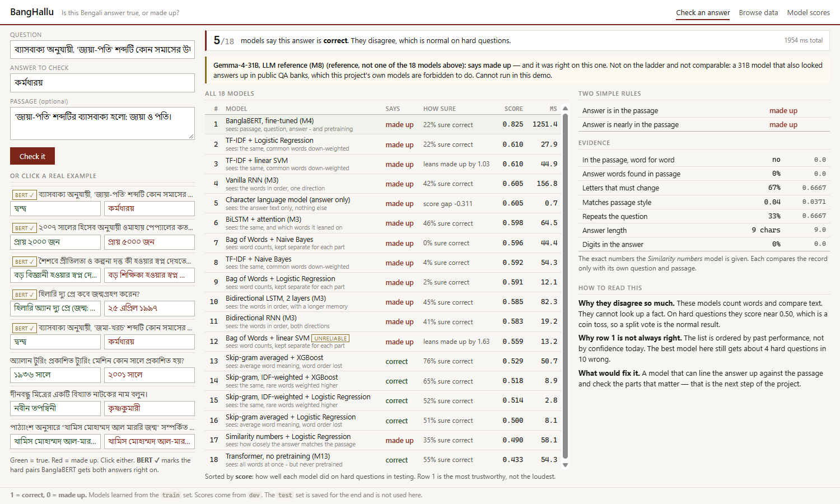The height and width of the screenshot is (504, 840).
Task: Click inside the PASSAGE text area
Action: tap(102, 123)
